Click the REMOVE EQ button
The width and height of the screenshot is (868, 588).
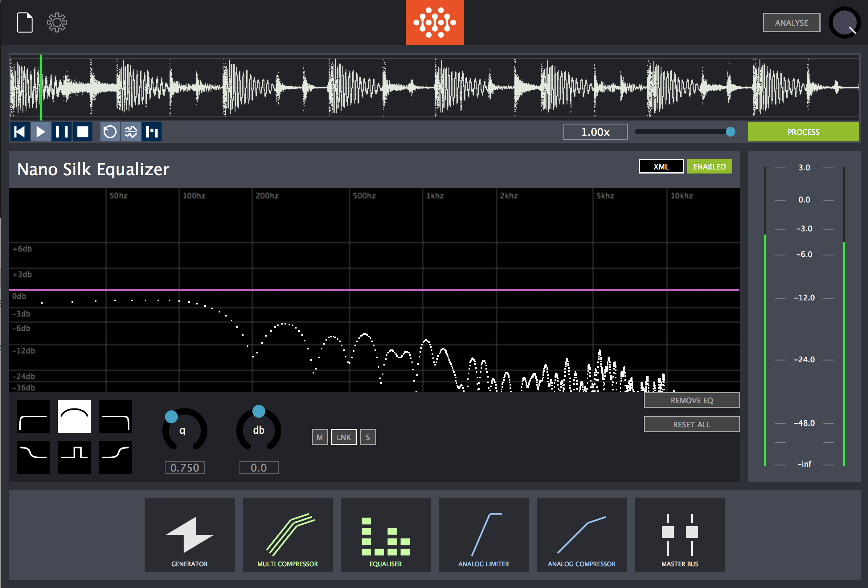(x=692, y=400)
